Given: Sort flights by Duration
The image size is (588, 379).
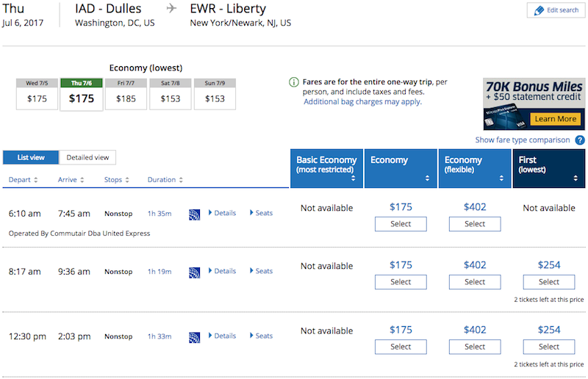Looking at the screenshot, I should 165,180.
